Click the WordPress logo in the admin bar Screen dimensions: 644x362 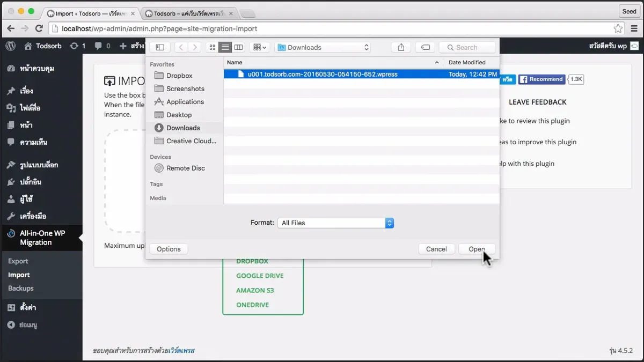pos(10,46)
